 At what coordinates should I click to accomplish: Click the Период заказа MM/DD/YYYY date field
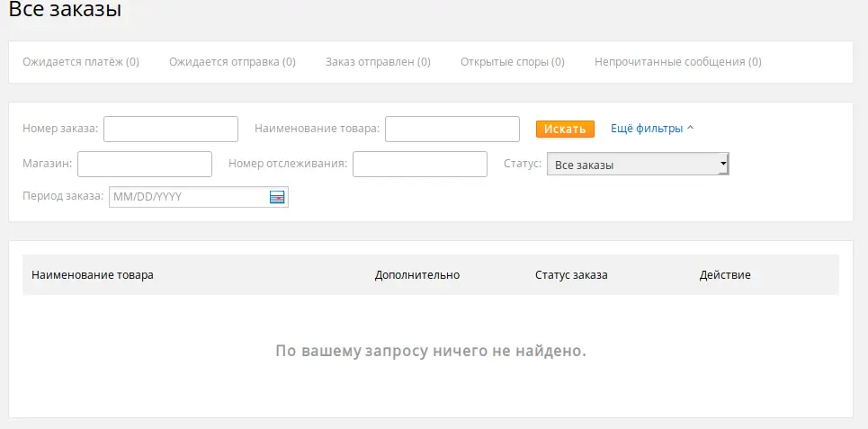199,196
